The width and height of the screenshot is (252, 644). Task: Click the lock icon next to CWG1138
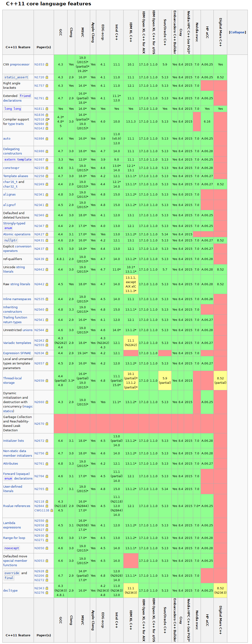(x=52, y=510)
